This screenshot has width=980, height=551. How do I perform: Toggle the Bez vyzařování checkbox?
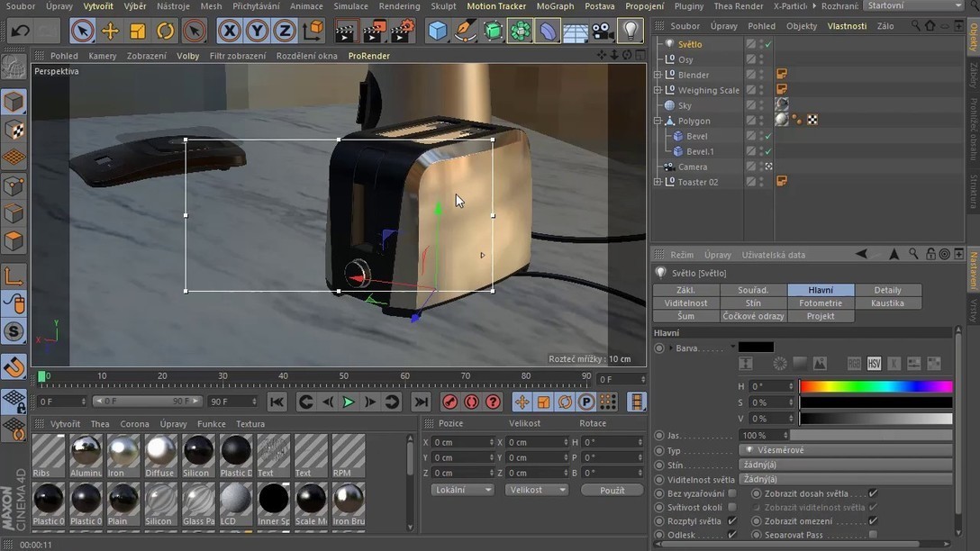[731, 493]
